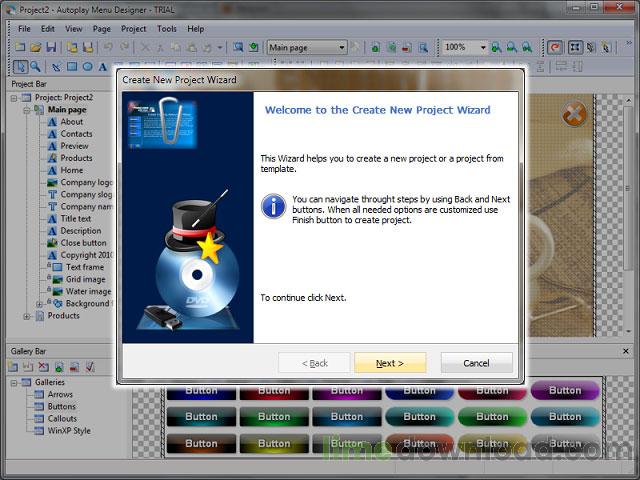Select the Callouts gallery item

62,419
